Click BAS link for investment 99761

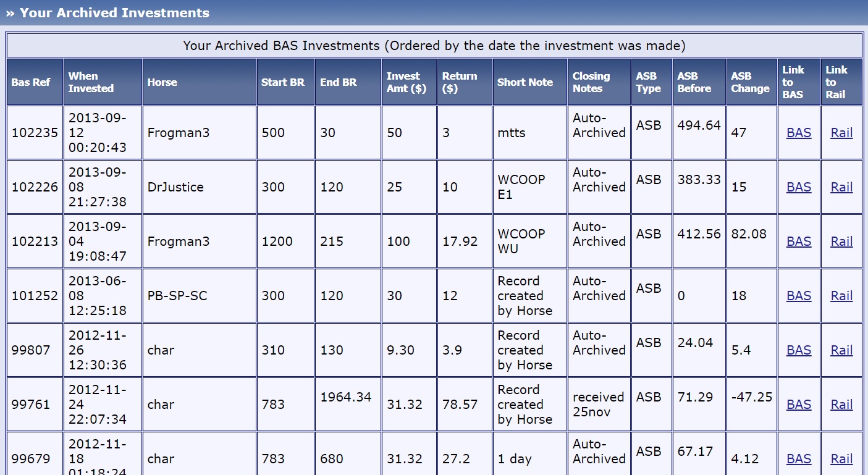tap(798, 405)
